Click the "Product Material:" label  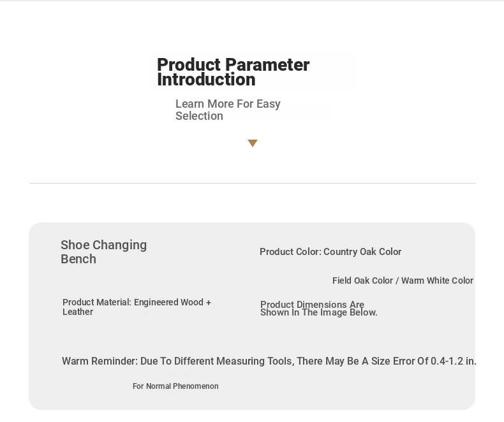pyautogui.click(x=97, y=302)
